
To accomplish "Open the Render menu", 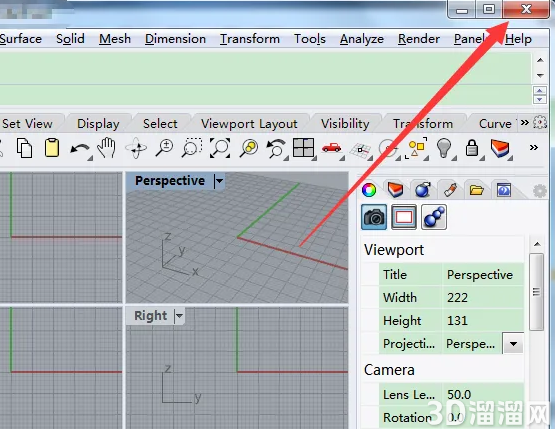I will click(x=419, y=39).
